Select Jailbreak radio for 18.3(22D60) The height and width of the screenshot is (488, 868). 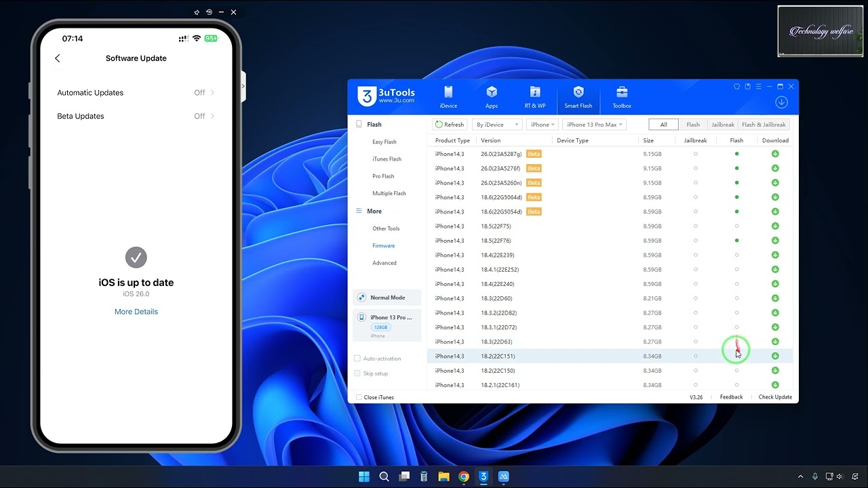click(x=695, y=298)
